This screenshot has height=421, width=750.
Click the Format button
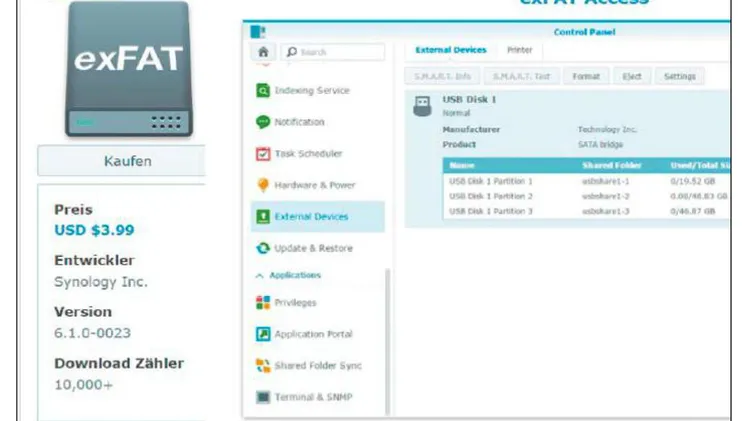(x=586, y=77)
